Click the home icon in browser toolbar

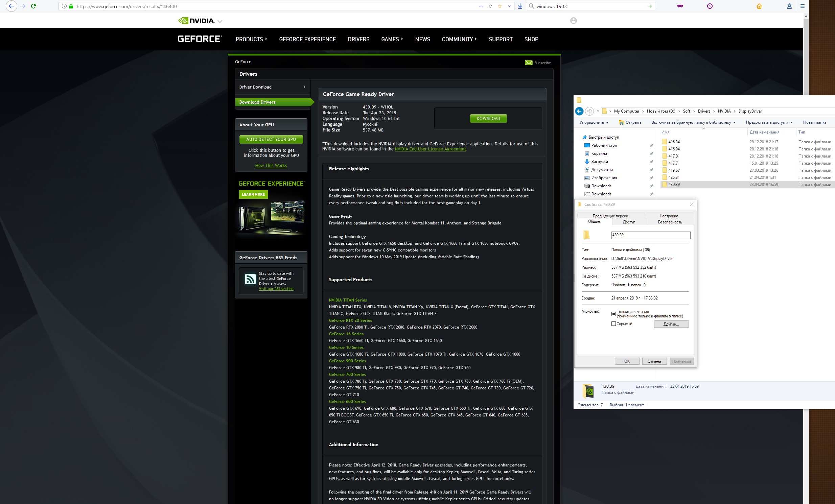759,6
